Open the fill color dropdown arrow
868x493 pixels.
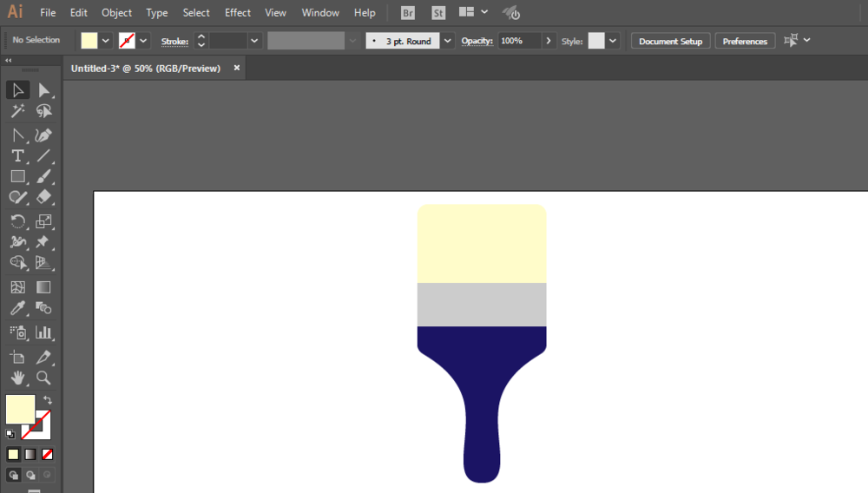(105, 41)
